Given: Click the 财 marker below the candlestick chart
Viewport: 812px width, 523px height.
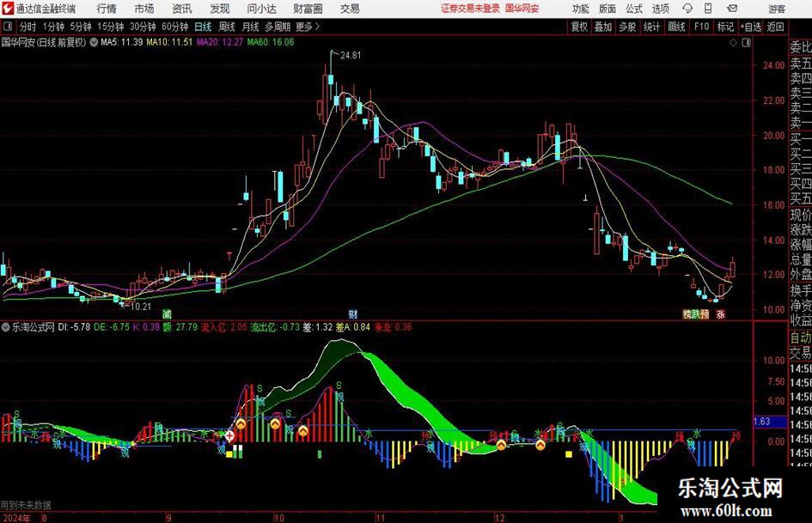Looking at the screenshot, I should click(352, 313).
